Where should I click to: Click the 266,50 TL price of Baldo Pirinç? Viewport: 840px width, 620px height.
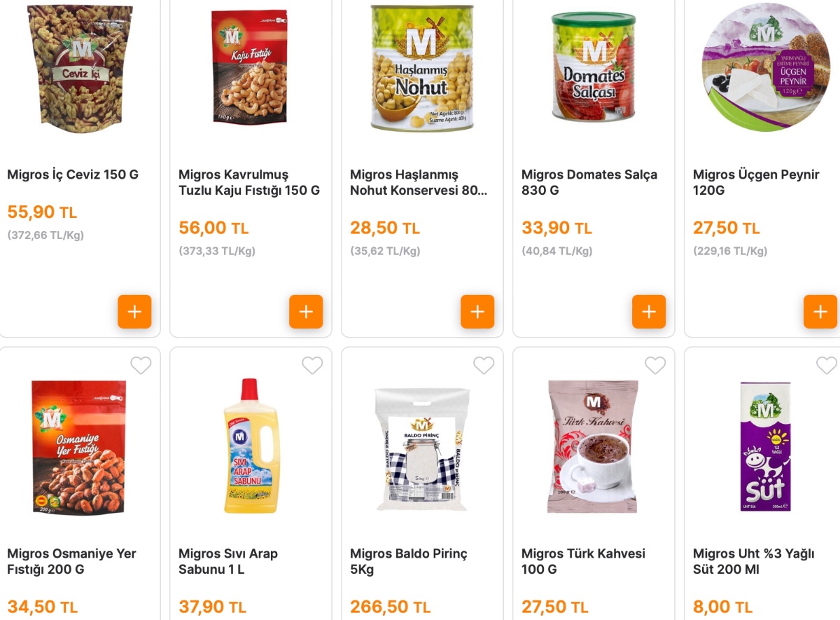coord(390,607)
